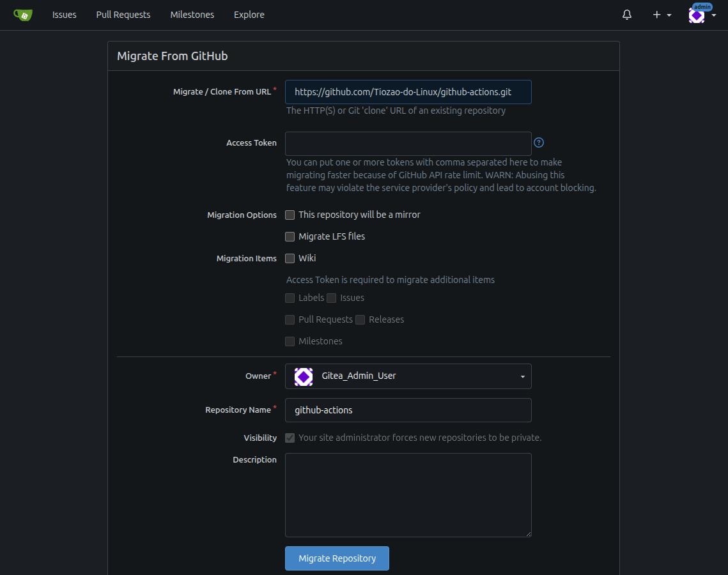Image resolution: width=728 pixels, height=575 pixels.
Task: Click the migration Issues checkbox
Action: 332,298
